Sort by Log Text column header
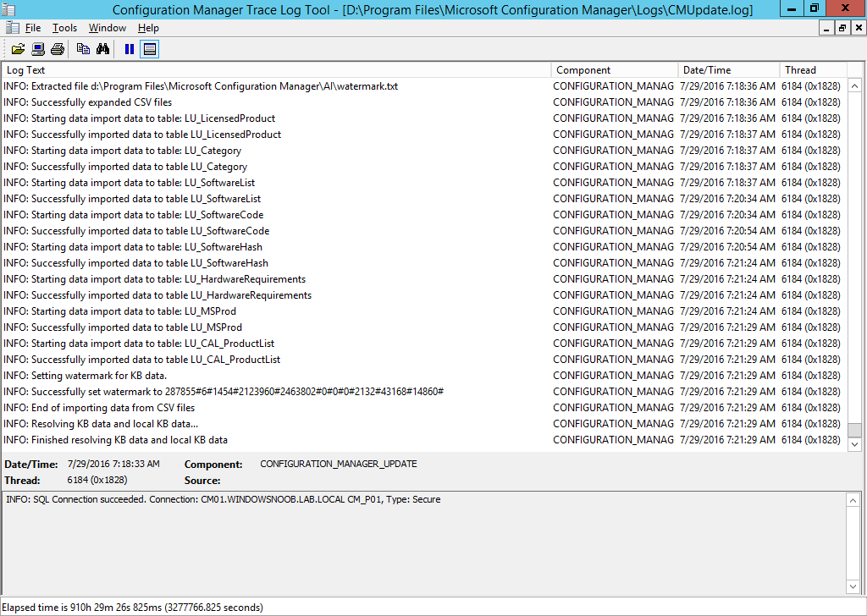This screenshot has height=616, width=867. (x=277, y=70)
